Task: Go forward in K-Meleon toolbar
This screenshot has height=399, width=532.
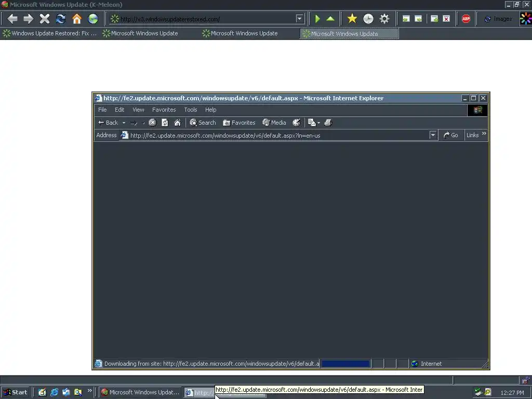Action: click(29, 19)
